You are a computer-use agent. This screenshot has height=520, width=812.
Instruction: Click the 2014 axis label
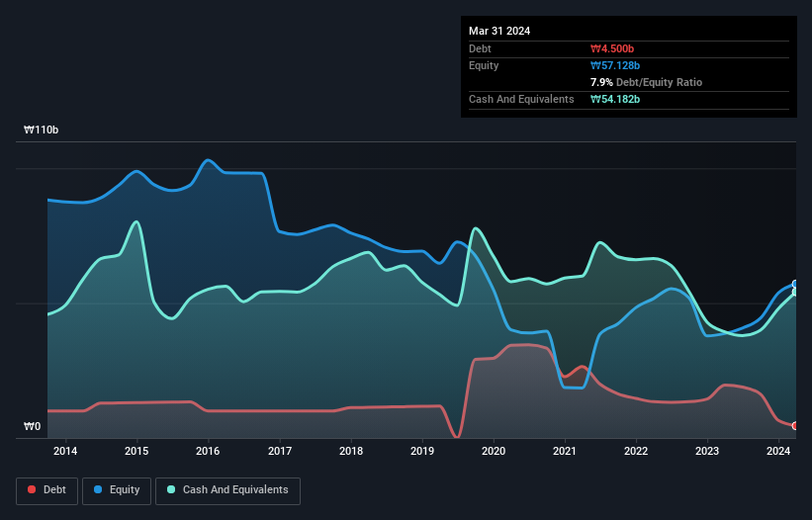pyautogui.click(x=65, y=451)
